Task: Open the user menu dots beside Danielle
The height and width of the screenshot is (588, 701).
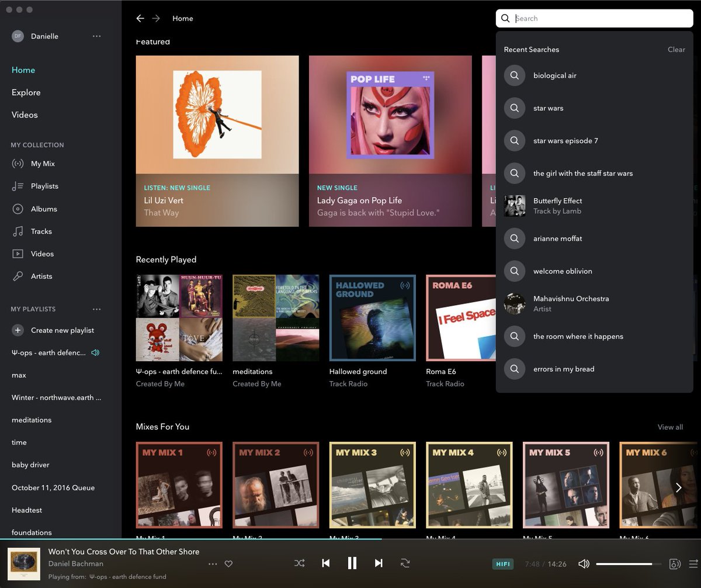Action: tap(97, 36)
